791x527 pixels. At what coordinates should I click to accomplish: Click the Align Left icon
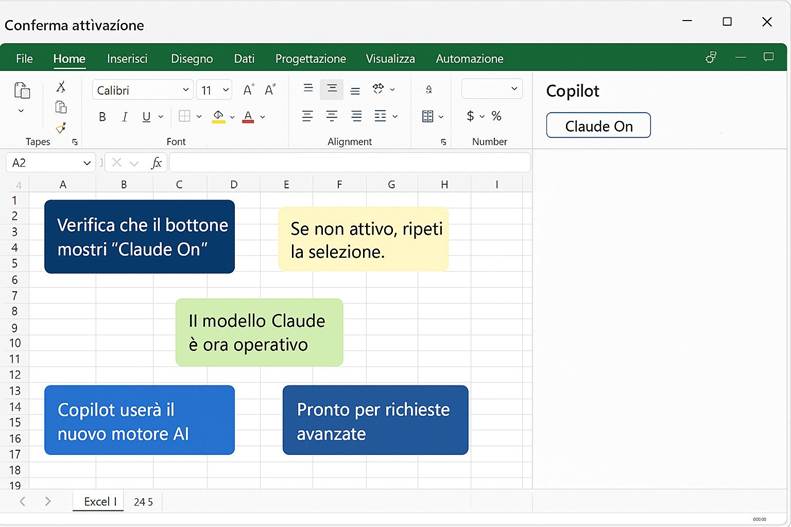click(x=308, y=116)
